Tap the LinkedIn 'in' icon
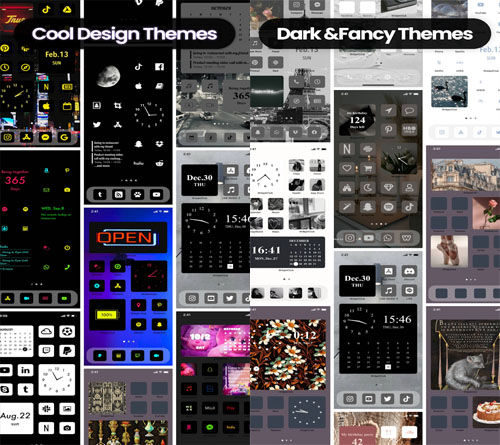500x445 pixels. point(25,370)
